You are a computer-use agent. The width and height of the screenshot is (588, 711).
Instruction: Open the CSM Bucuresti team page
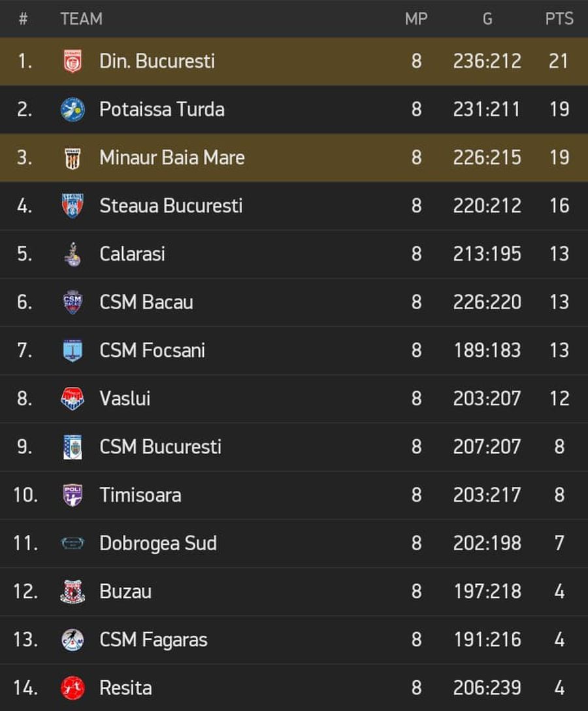[x=161, y=447]
